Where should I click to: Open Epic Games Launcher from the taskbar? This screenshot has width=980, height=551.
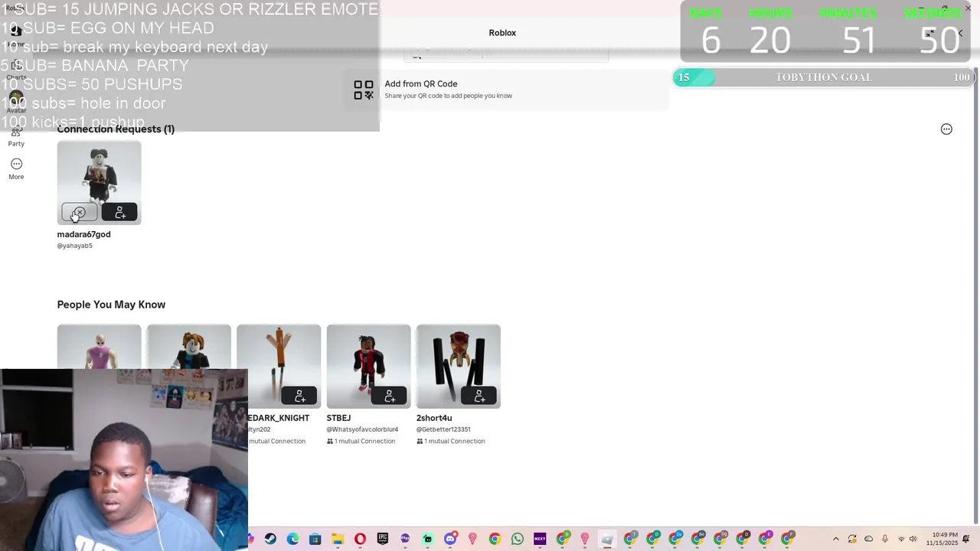382,540
